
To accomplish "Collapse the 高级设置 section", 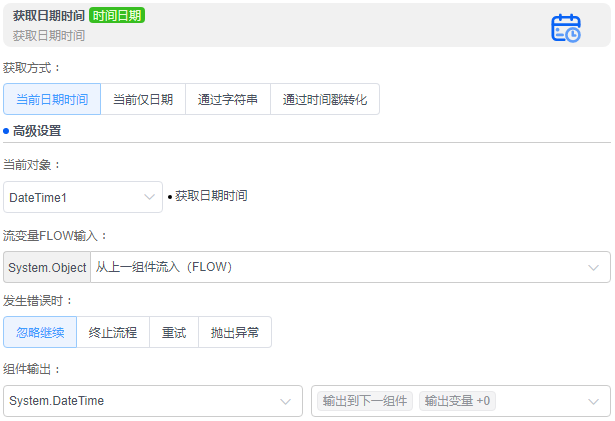I will click(x=37, y=130).
